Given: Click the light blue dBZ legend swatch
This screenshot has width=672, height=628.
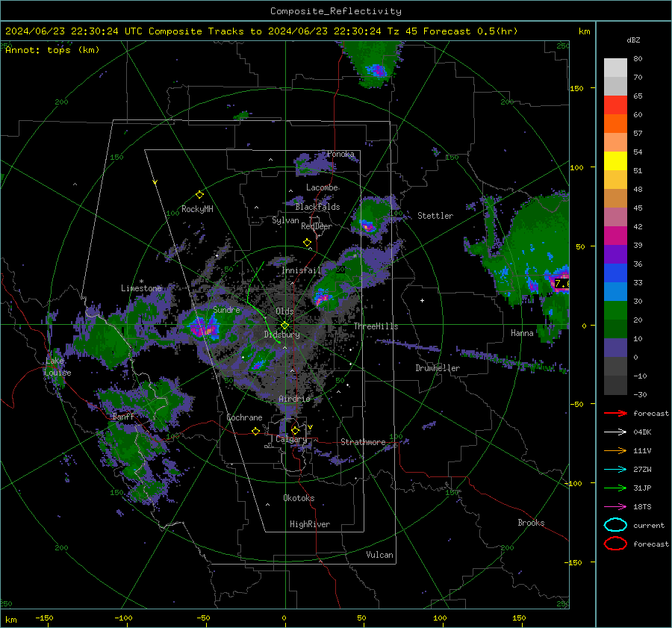Looking at the screenshot, I should [x=615, y=292].
